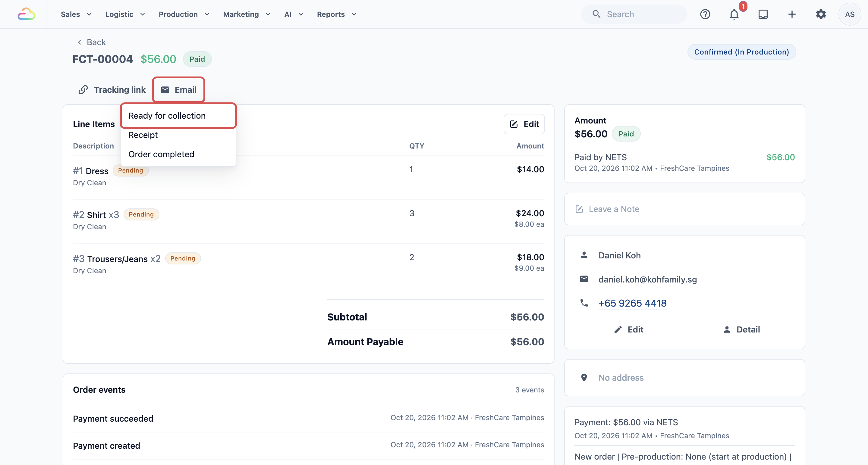Expand the Logistic menu chevron
Image resolution: width=868 pixels, height=465 pixels.
(143, 14)
